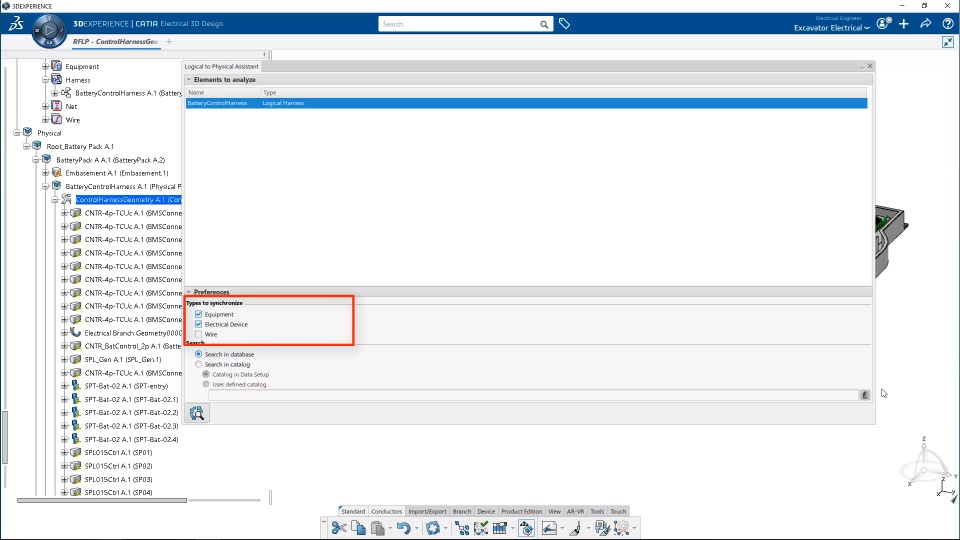Open Excavator Electrical role dropdown
This screenshot has width=960, height=540.
(831, 28)
